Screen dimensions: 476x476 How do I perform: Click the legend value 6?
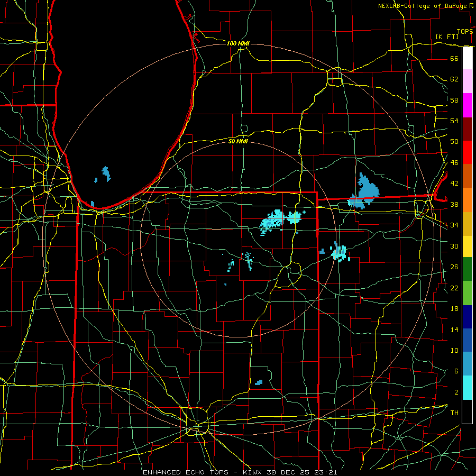tap(456, 371)
